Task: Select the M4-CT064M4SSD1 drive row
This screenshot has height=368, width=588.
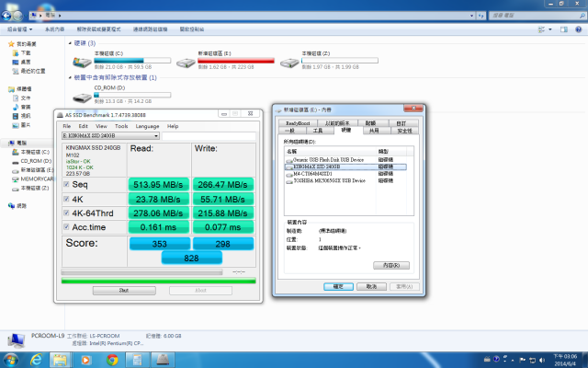Action: (345, 174)
